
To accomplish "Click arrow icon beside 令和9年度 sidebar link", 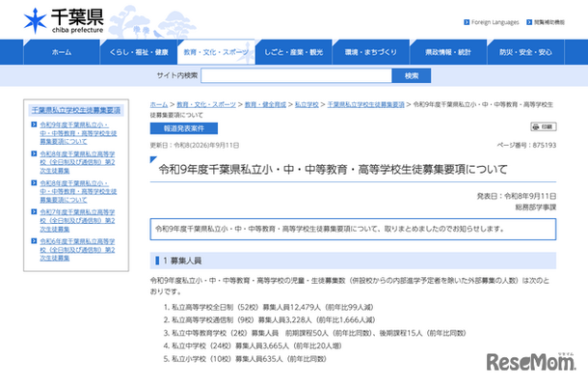I will click(34, 124).
